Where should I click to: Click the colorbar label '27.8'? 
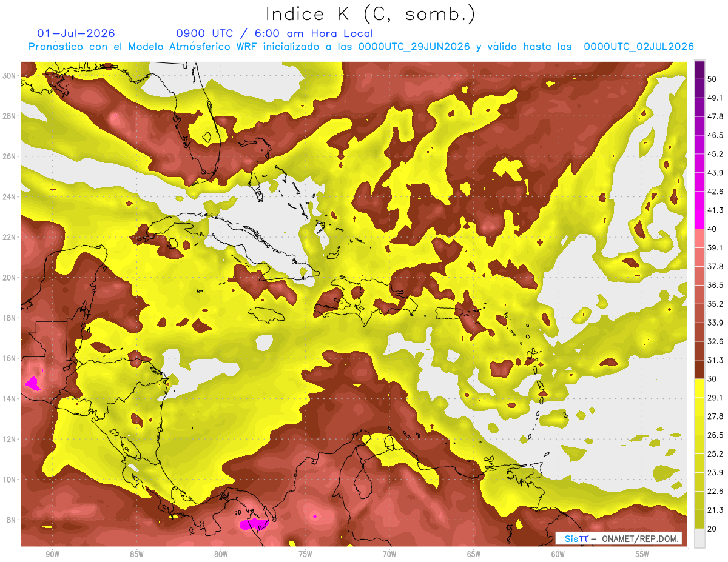coord(715,416)
